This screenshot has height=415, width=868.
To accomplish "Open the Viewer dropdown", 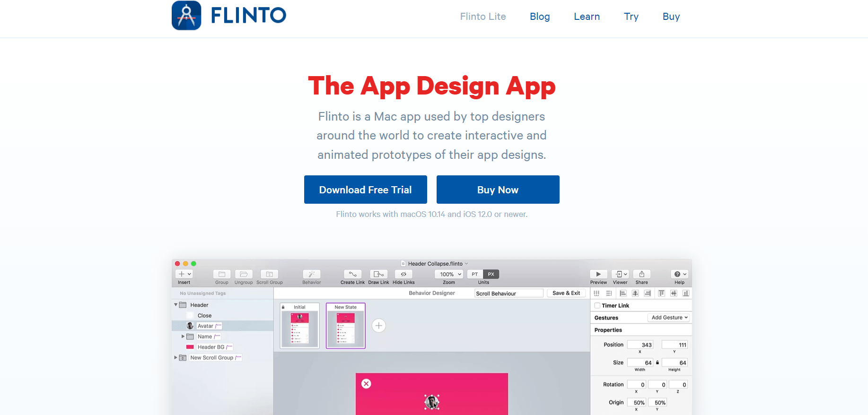I will click(620, 274).
